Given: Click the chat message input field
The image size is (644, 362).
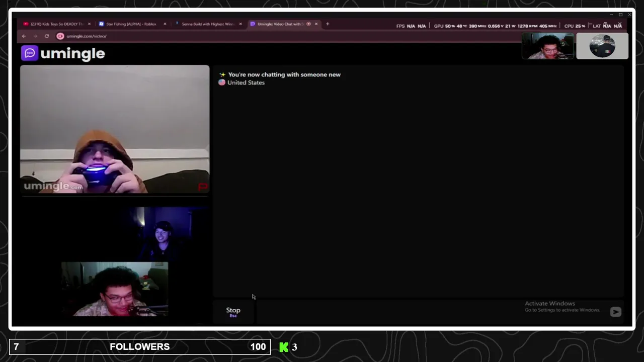Looking at the screenshot, I should [433, 312].
